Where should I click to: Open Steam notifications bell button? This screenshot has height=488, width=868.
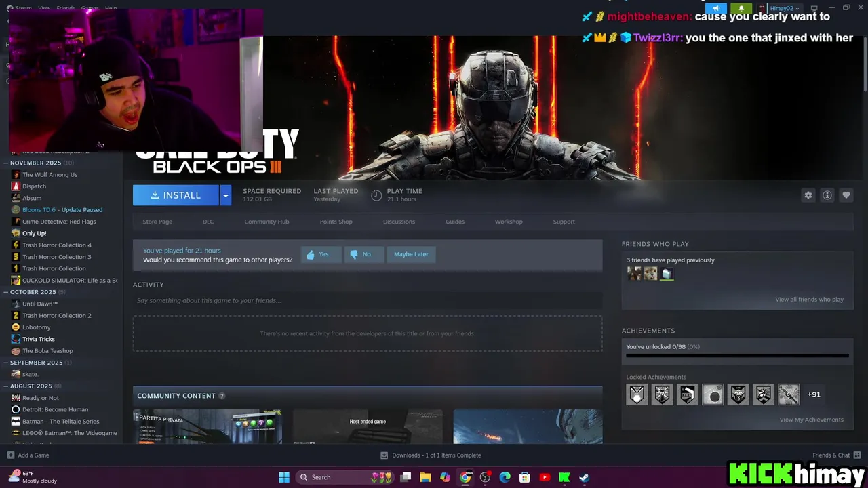741,8
